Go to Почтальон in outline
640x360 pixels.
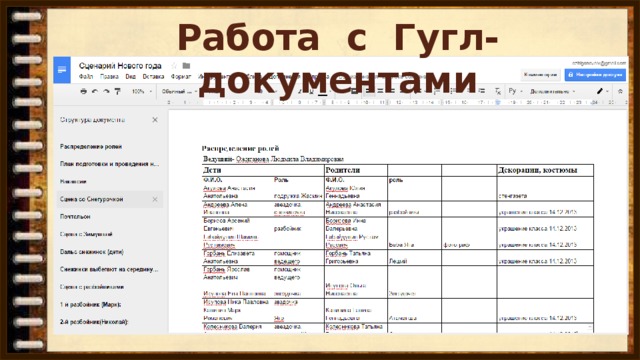[75, 217]
